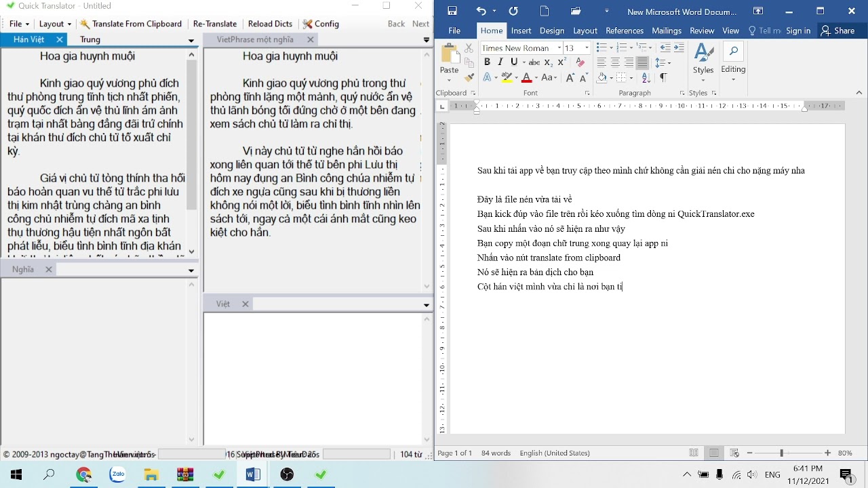868x488 pixels.
Task: Cut the selection with the scissors icon
Action: [469, 49]
